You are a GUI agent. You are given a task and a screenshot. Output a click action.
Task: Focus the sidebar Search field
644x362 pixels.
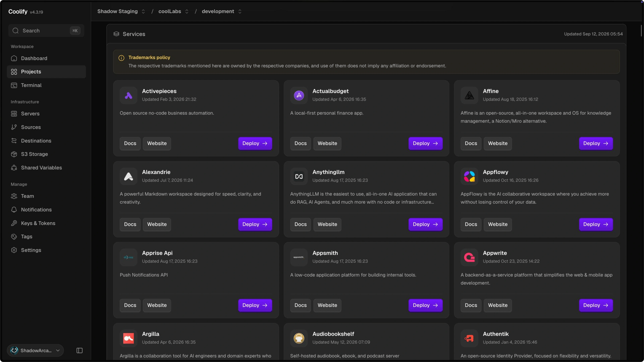pos(46,31)
